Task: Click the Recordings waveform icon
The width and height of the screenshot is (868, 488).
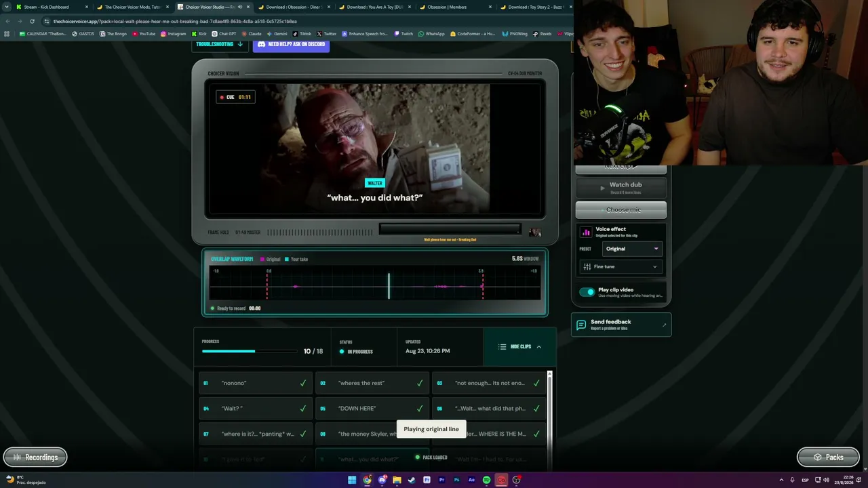Action: click(18, 457)
